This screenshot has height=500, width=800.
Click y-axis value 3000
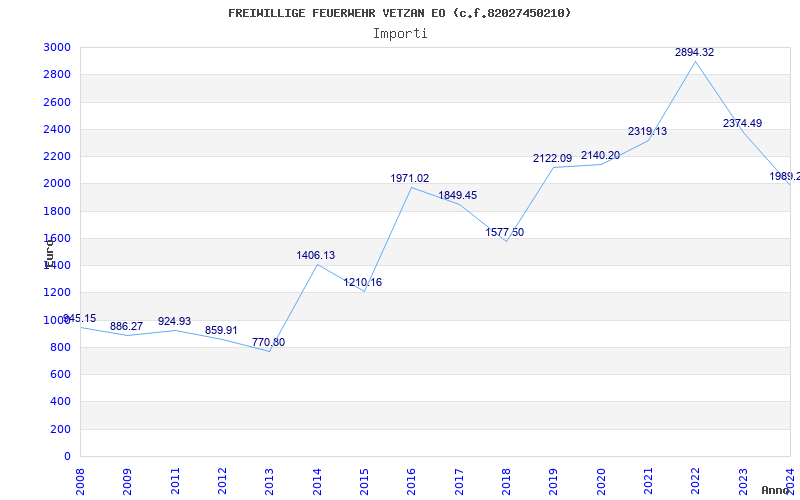58,47
